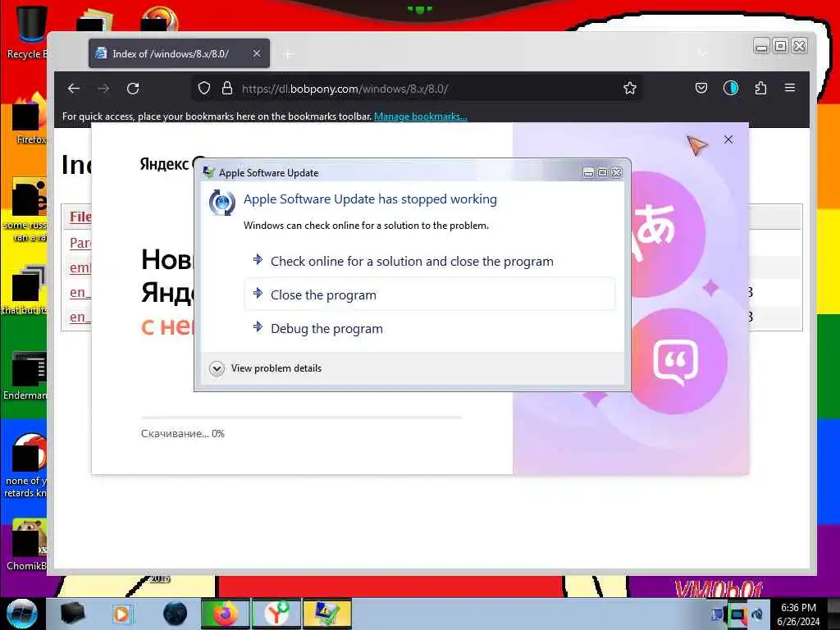Open the Firefox account icon in the toolbar
Viewport: 840px width, 630px height.
point(731,88)
